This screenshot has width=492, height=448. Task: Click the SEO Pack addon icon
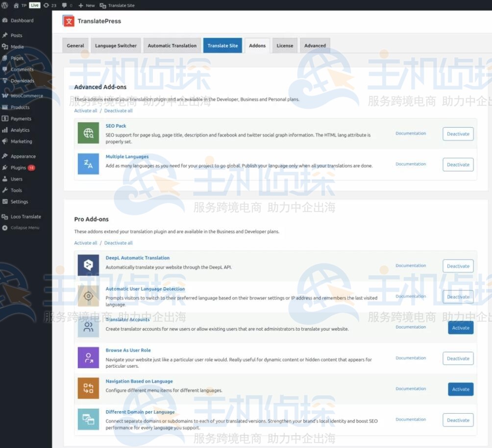coord(88,133)
